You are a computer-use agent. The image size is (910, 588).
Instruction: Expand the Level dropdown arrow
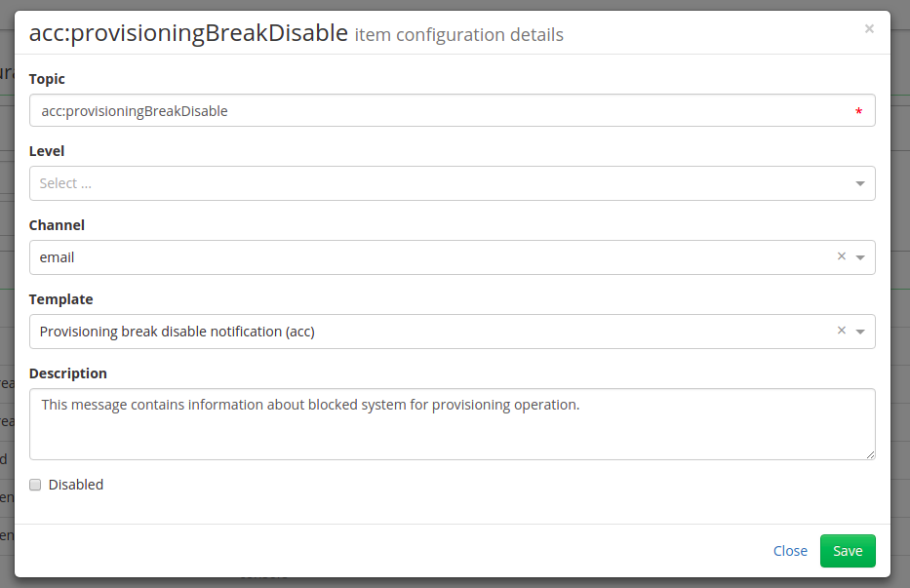[x=860, y=183]
